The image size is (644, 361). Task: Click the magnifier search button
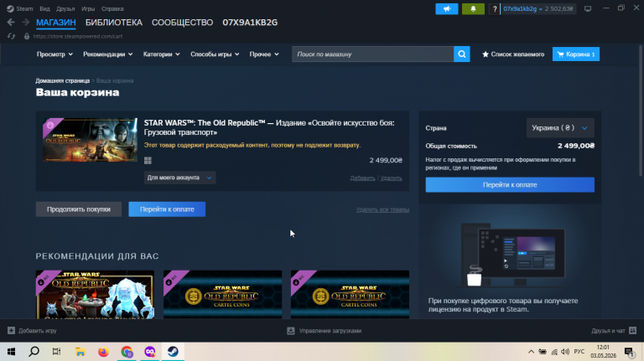[x=462, y=54]
